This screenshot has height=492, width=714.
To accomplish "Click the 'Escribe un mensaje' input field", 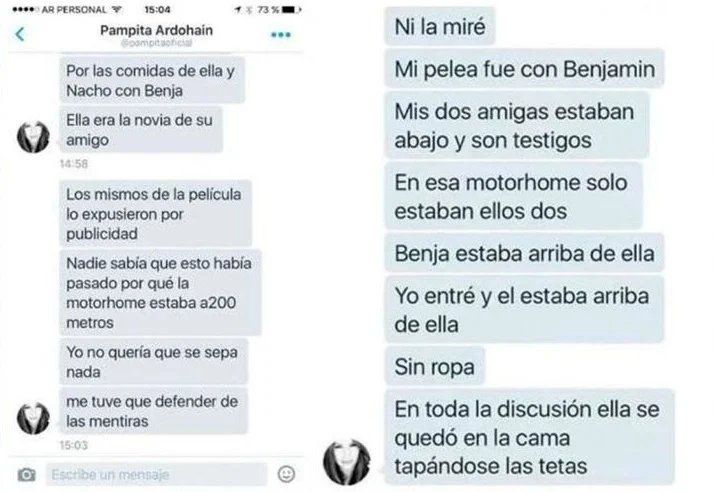I will coord(156,475).
